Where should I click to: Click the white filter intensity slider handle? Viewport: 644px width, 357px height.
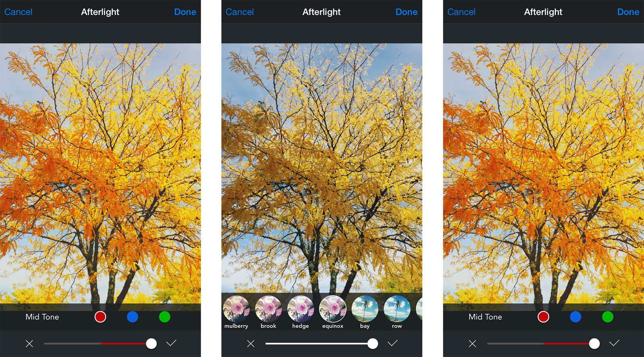(373, 343)
